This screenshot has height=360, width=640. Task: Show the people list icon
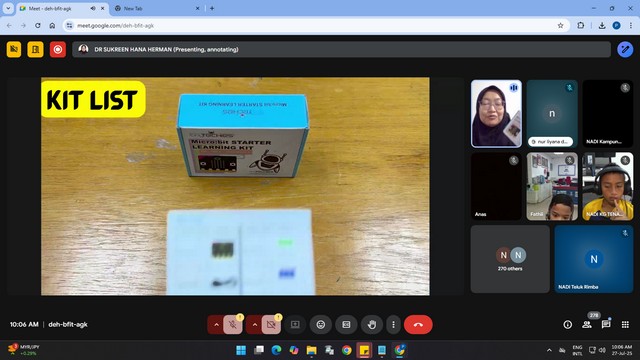pyautogui.click(x=587, y=324)
